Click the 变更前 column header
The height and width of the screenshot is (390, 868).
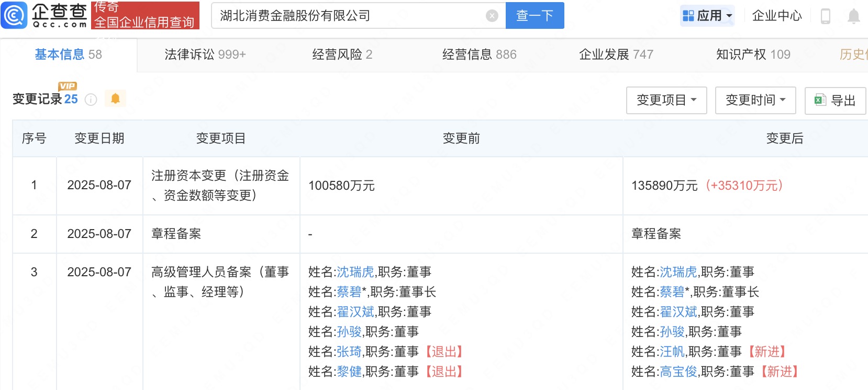(461, 138)
